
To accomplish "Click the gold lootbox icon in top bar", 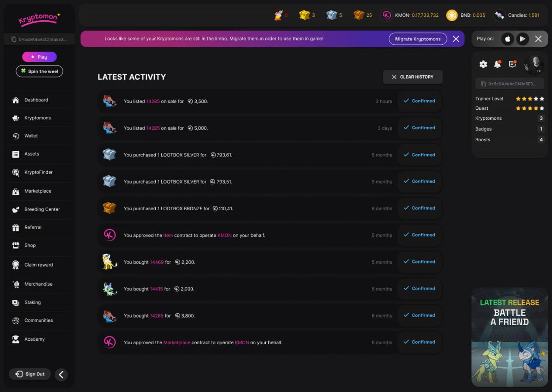I will coord(304,15).
